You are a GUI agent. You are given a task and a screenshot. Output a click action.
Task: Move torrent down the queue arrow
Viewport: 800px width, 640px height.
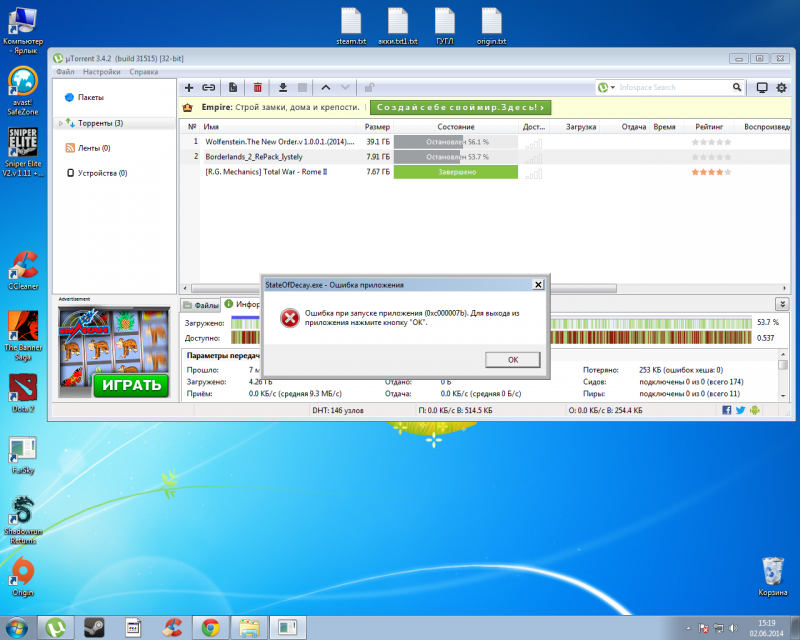345,88
